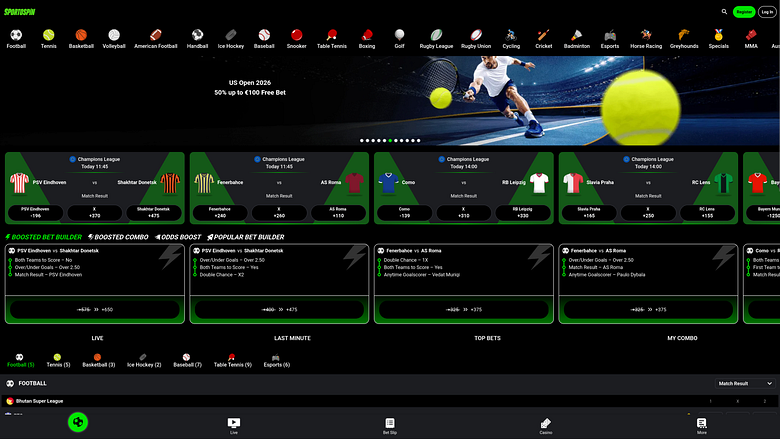Open the Badminton category
The image size is (780, 439).
click(577, 39)
